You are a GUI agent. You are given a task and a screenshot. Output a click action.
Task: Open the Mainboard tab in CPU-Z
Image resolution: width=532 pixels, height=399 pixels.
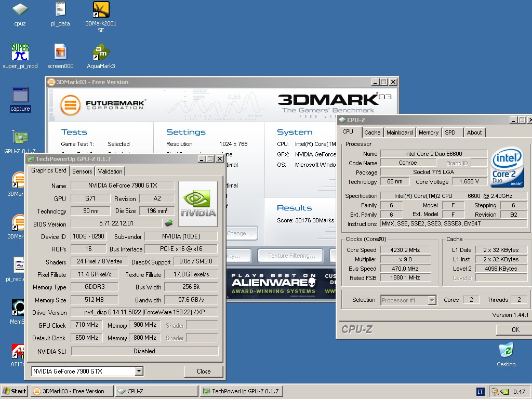coord(400,132)
